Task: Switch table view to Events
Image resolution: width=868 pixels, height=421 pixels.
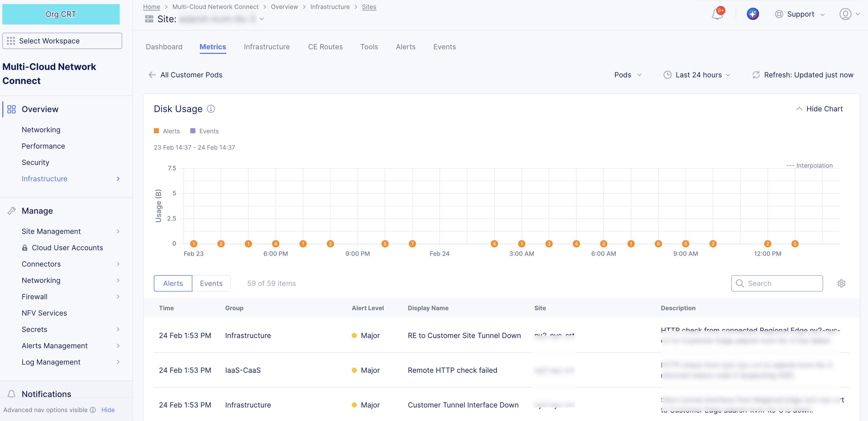Action: pos(211,283)
